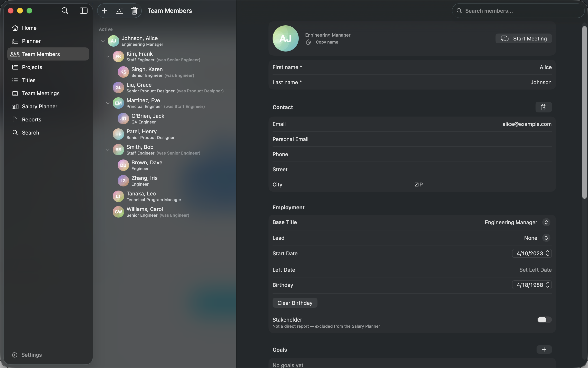The image size is (588, 368).
Task: Toggle the Stakeholder switch
Action: pos(544,320)
